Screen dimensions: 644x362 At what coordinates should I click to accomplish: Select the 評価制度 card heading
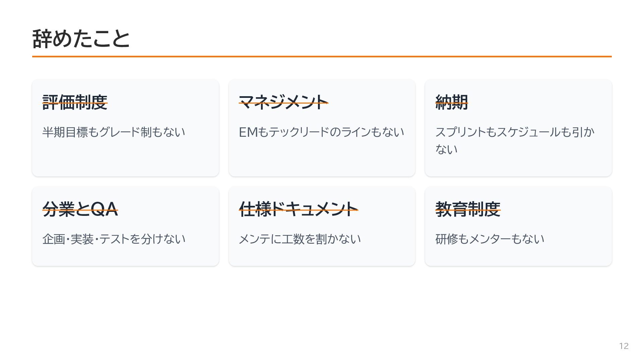pos(75,102)
